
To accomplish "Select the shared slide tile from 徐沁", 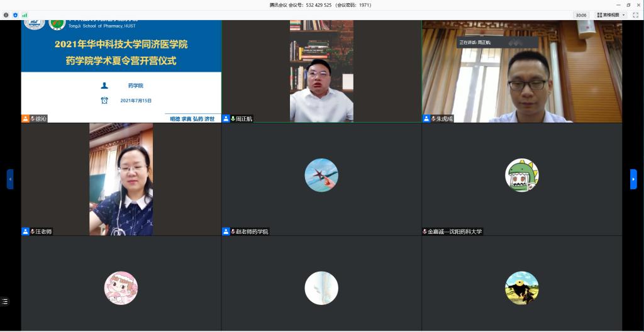I will pyautogui.click(x=121, y=70).
